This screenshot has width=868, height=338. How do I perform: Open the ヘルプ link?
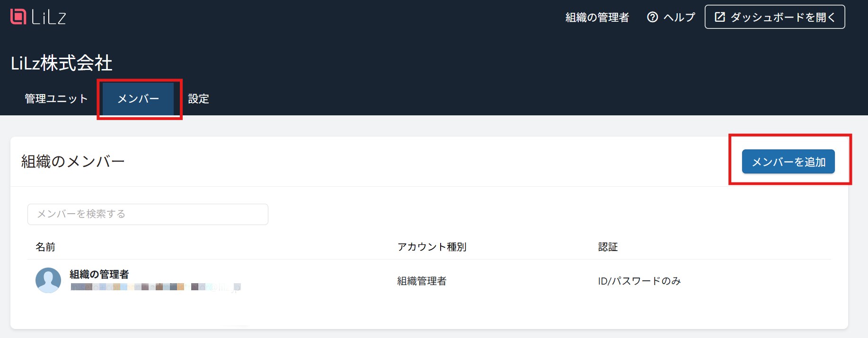671,17
